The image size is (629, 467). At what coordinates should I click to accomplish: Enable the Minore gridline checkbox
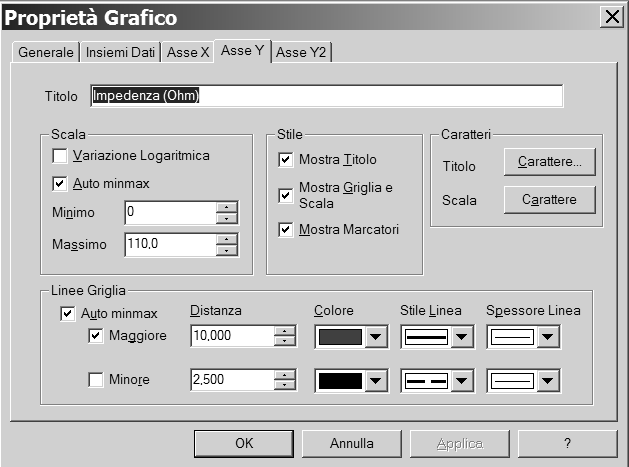pos(95,380)
